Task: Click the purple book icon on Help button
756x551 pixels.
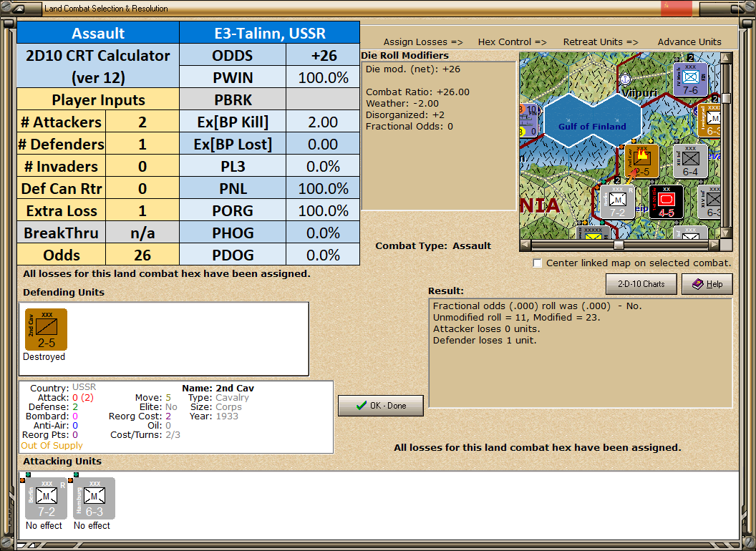Action: (698, 284)
